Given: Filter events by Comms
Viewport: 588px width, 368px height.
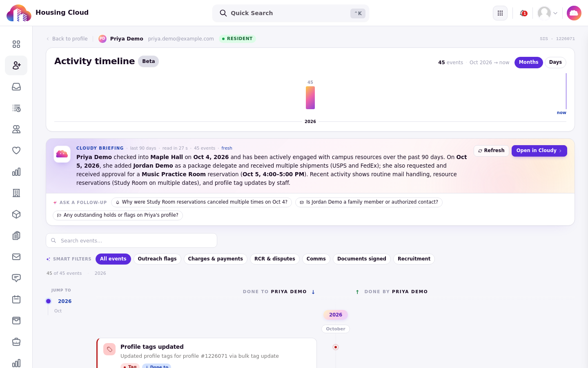Looking at the screenshot, I should pyautogui.click(x=316, y=259).
